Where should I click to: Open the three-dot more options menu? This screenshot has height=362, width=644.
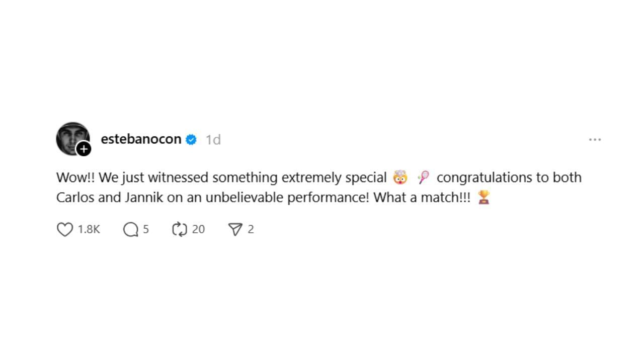pyautogui.click(x=595, y=140)
